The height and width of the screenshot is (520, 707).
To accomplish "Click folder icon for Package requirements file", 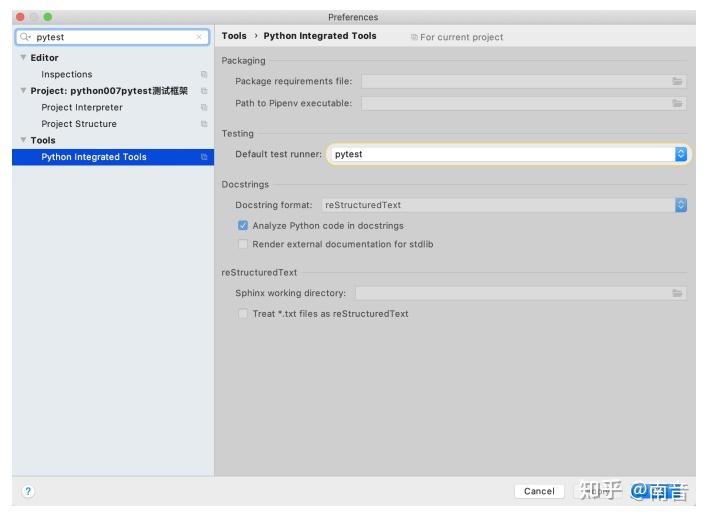I will coord(678,81).
